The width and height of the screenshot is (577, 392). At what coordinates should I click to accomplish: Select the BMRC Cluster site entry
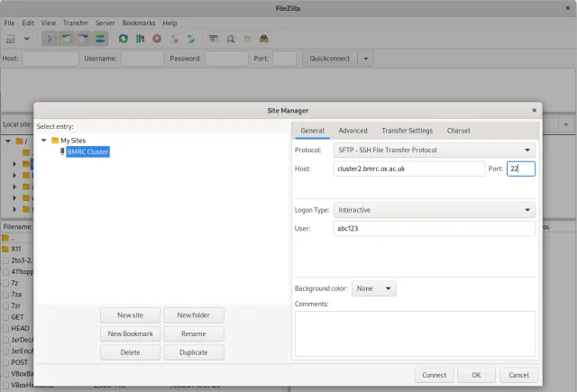point(87,151)
